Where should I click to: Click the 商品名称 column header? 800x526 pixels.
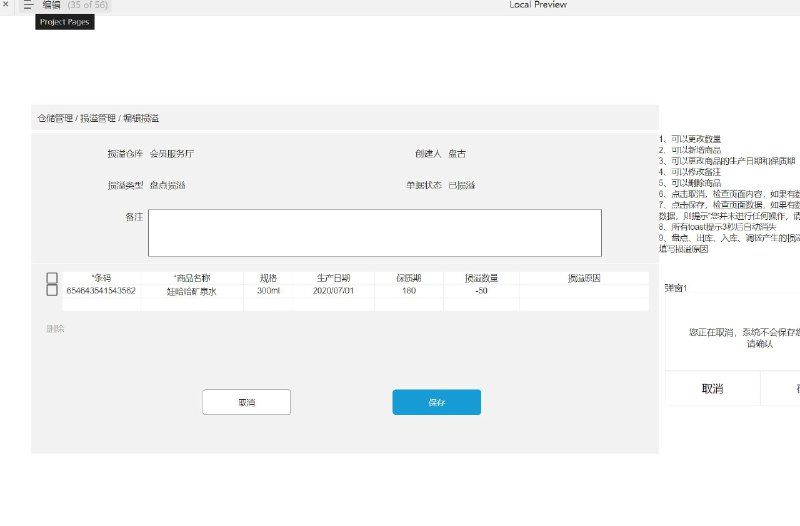coord(192,278)
